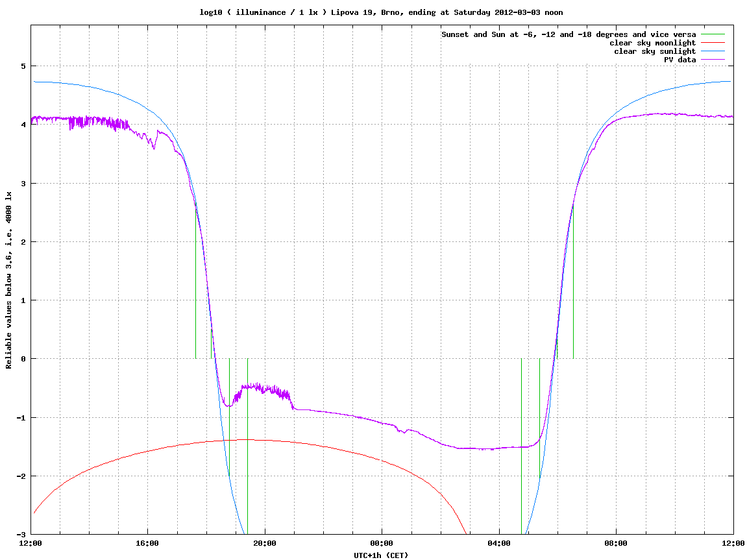Click the blue sunlight legend line sample

click(713, 51)
